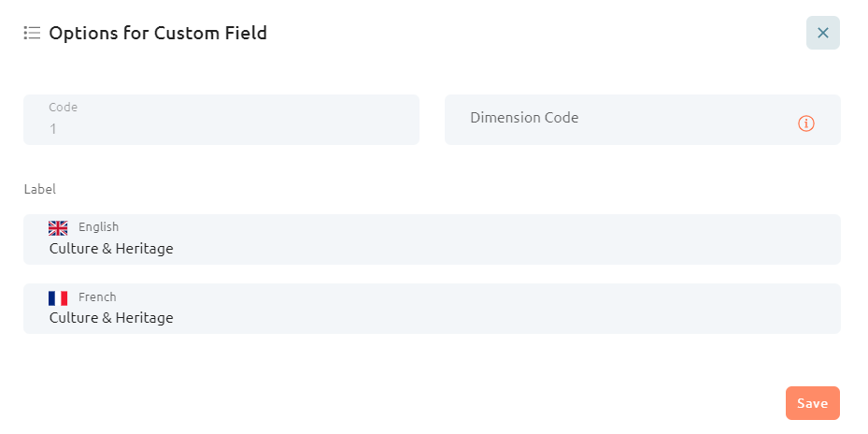Screen dimensions: 868x434
Task: Click the disabled Code field
Action: coord(221,120)
